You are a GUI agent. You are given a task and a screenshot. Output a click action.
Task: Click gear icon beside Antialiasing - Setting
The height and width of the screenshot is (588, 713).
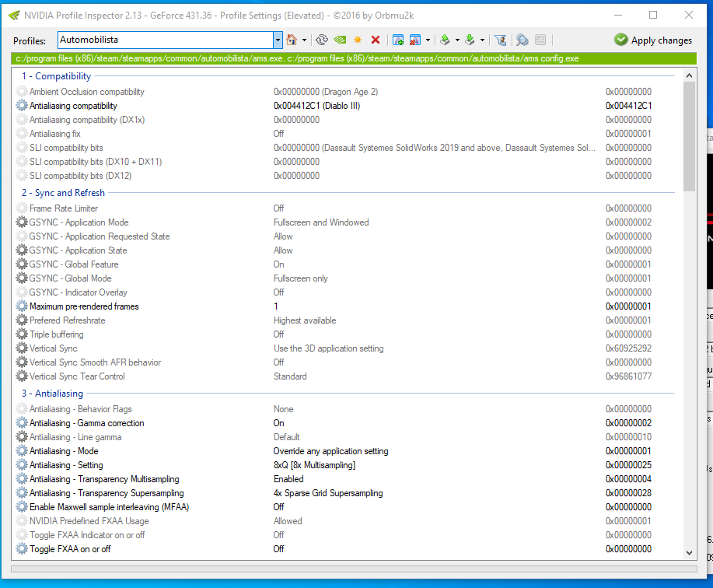point(22,465)
